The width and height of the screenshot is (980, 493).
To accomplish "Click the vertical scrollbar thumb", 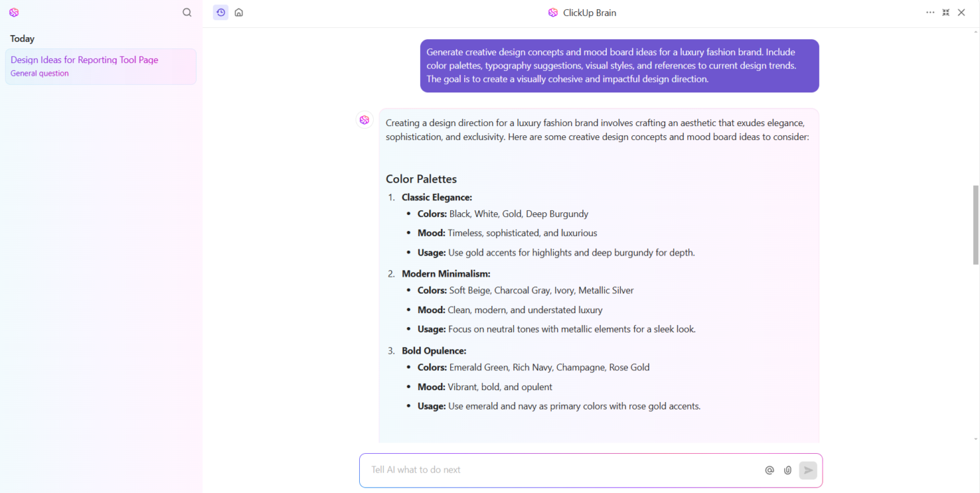I will 976,224.
